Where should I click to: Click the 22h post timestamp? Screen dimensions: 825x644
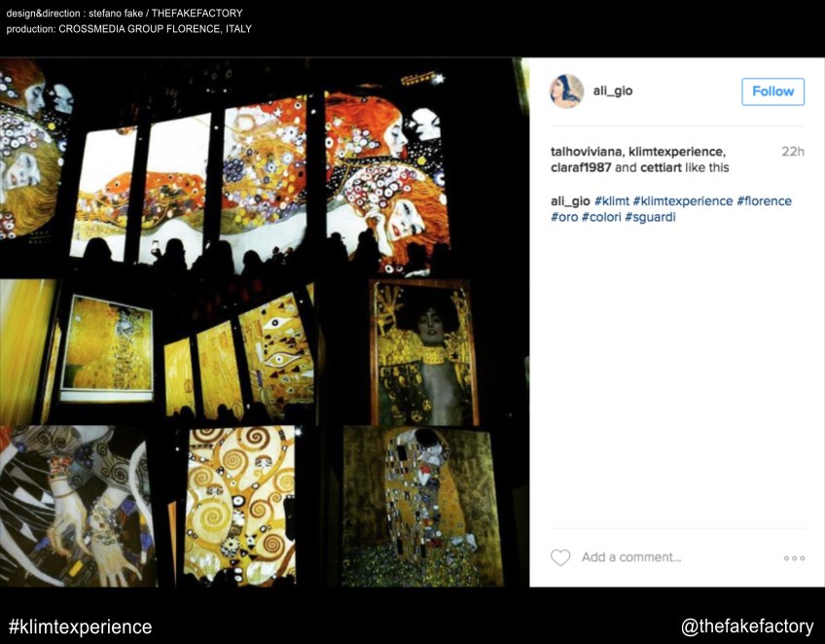(792, 152)
